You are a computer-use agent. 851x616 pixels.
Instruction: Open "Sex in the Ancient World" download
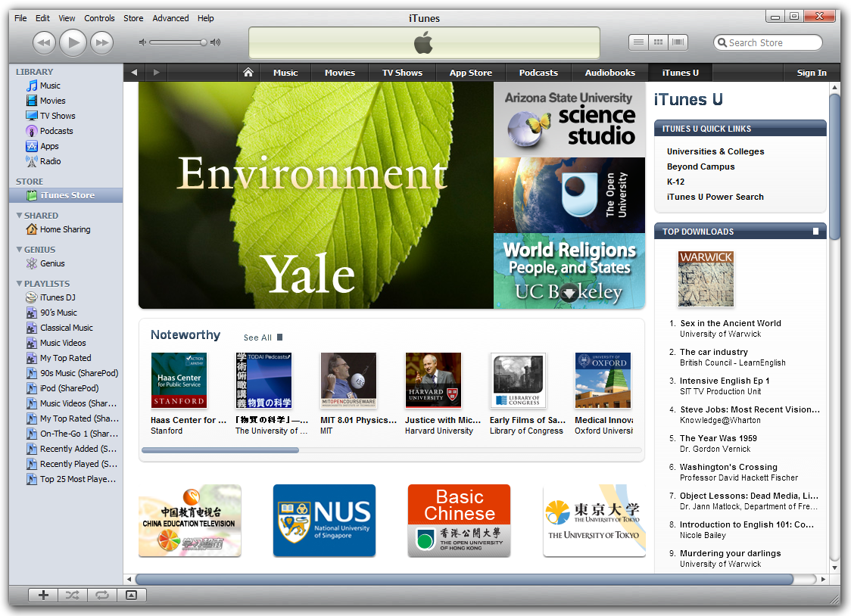tap(731, 324)
